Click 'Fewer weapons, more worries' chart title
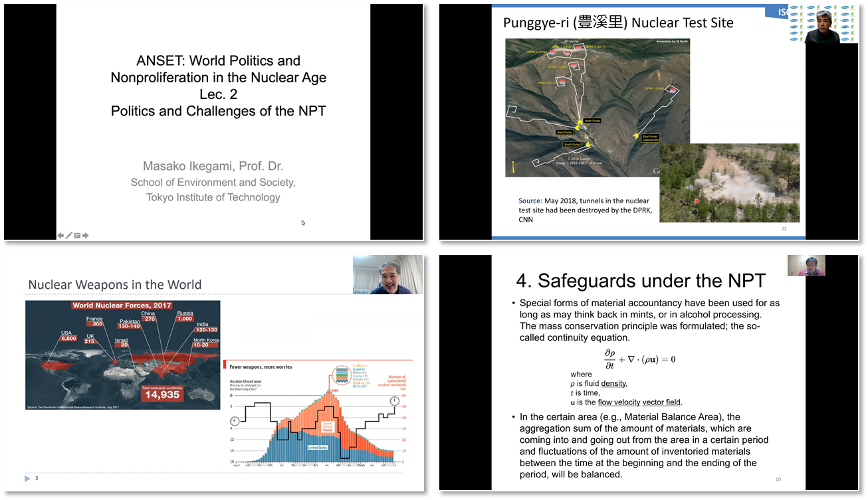This screenshot has width=868, height=500. click(261, 367)
